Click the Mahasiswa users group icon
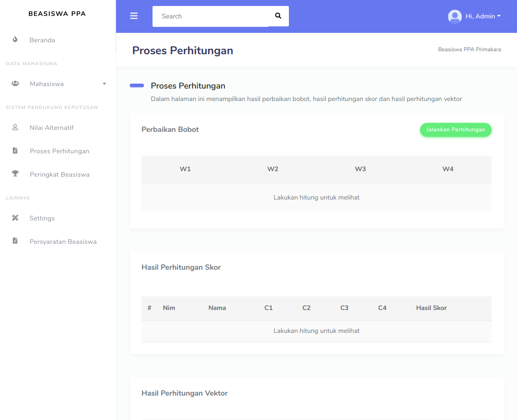 coord(15,84)
